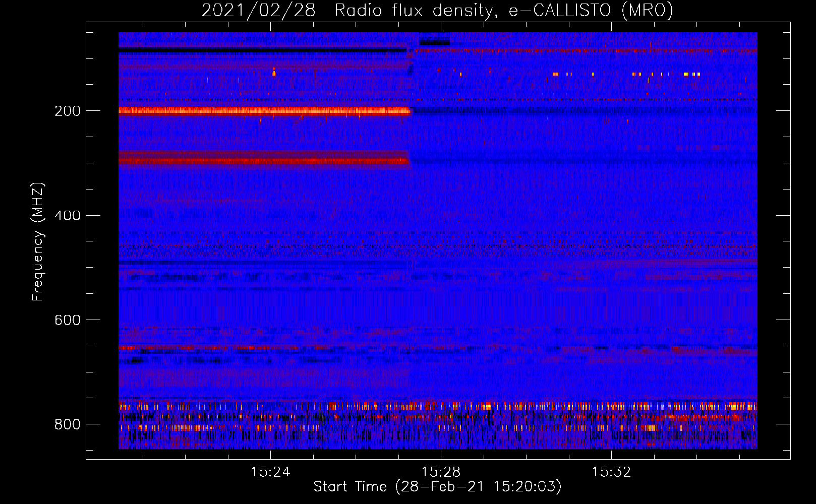This screenshot has height=504, width=816.
Task: Click the 600 frequency tick label
Action: [68, 320]
